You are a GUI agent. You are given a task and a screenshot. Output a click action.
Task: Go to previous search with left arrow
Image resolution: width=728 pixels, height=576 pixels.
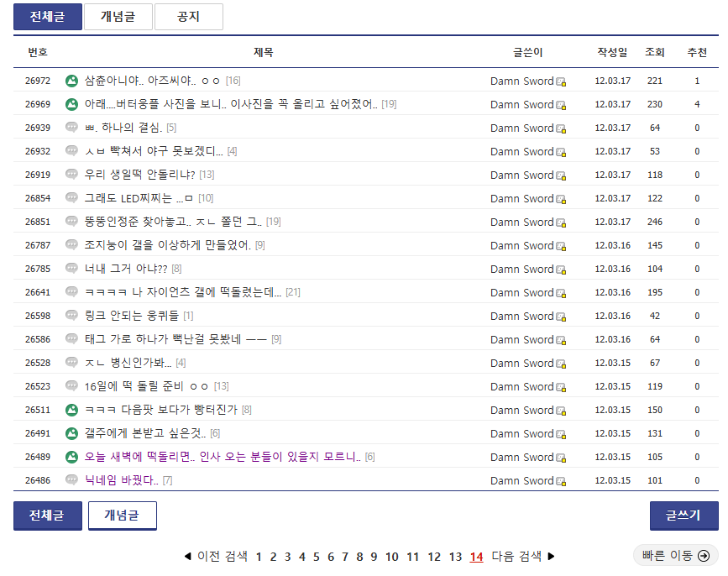tap(188, 556)
